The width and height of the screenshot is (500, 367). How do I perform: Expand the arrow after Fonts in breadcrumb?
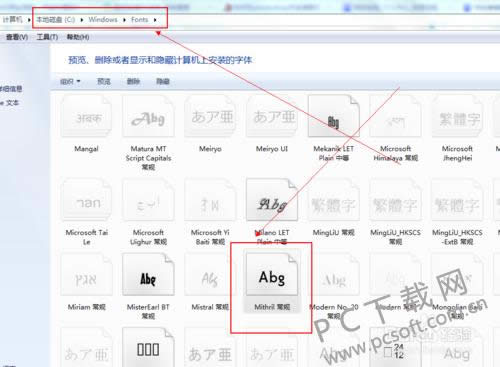pos(155,20)
